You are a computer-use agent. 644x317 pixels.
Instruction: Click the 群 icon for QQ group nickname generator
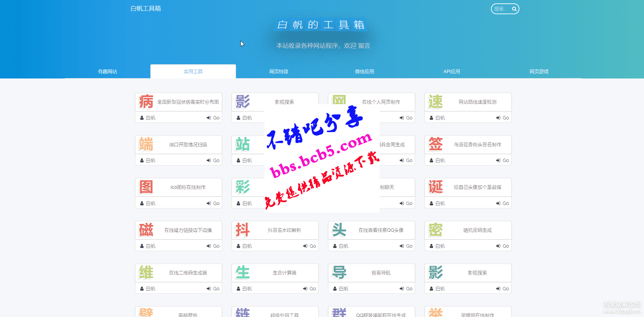(339, 312)
